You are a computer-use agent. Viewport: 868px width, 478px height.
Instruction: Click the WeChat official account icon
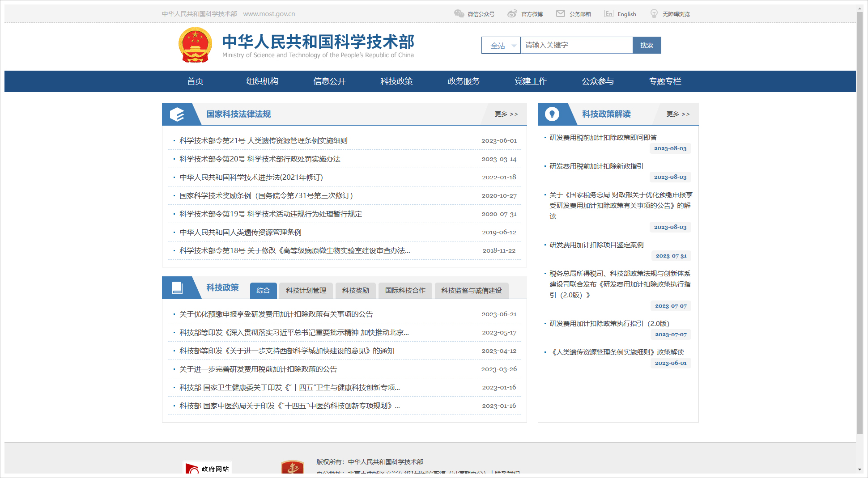[x=459, y=14]
